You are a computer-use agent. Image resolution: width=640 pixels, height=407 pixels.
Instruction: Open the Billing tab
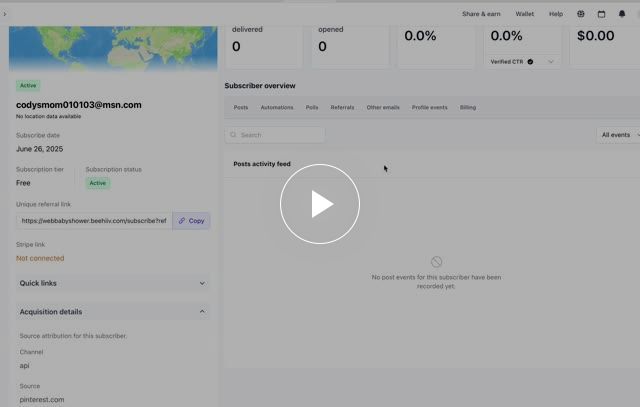point(468,107)
